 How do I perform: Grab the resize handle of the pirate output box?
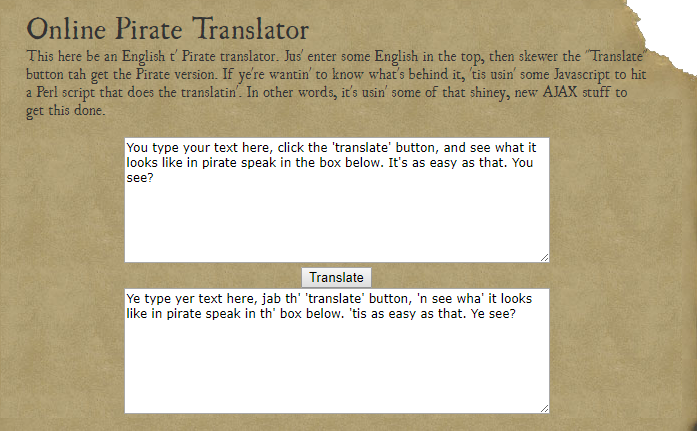pos(545,409)
